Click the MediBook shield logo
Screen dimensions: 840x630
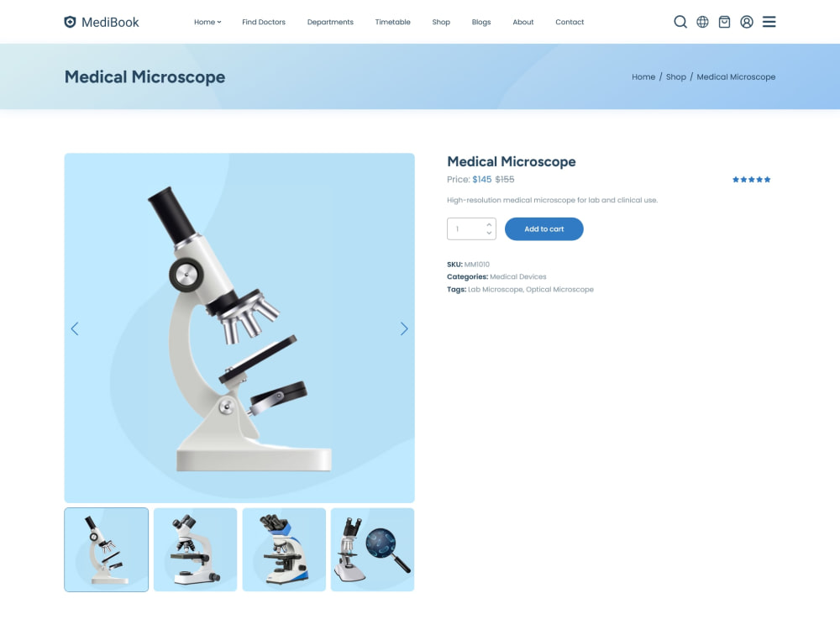70,22
